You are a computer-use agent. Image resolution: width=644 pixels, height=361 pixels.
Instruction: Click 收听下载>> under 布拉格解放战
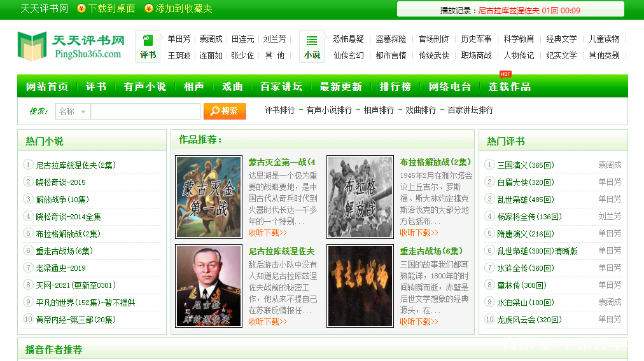[x=419, y=233]
